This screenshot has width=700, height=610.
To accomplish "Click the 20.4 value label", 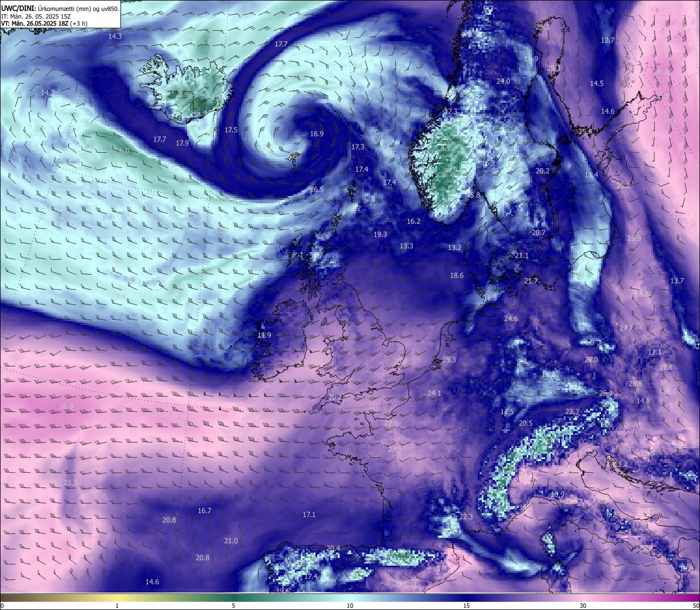I will (333, 548).
